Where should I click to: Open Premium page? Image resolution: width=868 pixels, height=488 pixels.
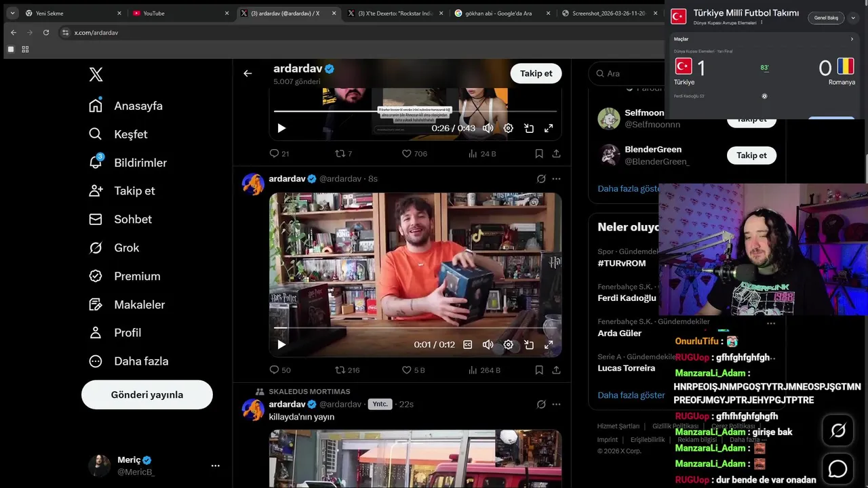(125, 276)
